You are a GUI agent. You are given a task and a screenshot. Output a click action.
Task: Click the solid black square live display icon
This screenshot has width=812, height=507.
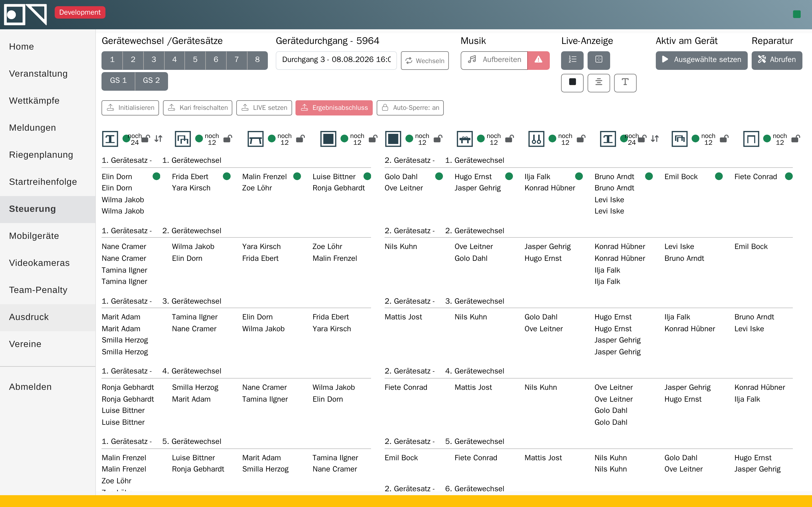pos(572,82)
